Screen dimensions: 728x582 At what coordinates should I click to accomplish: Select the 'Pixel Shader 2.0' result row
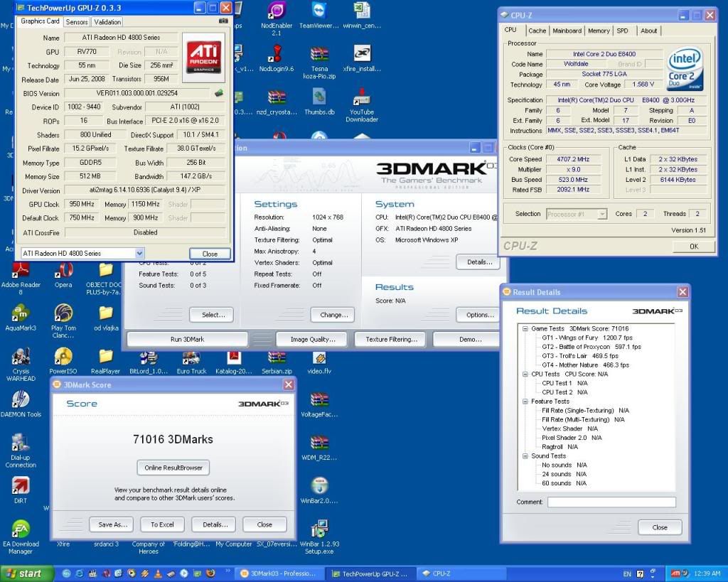coord(572,438)
